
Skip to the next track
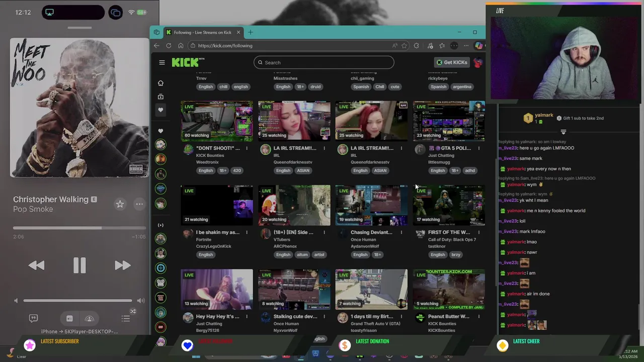point(122,265)
